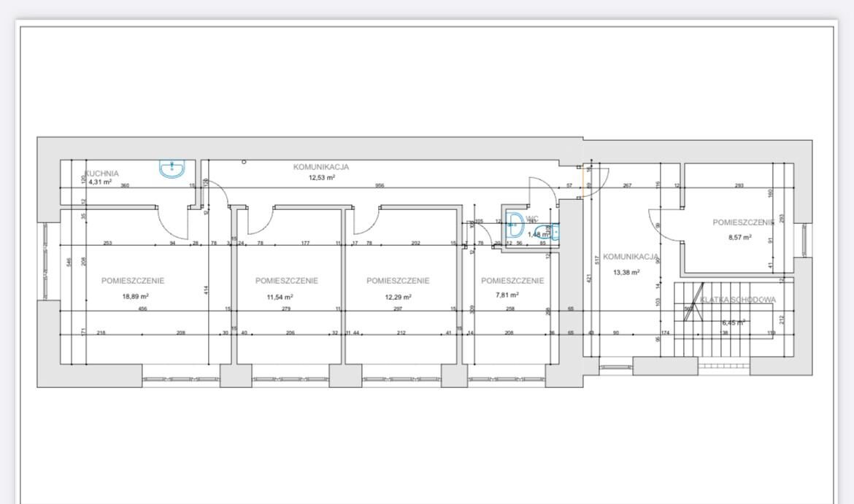The image size is (854, 504).
Task: Click the kitchen sink symbol in KUCHNIA
Action: click(x=172, y=168)
